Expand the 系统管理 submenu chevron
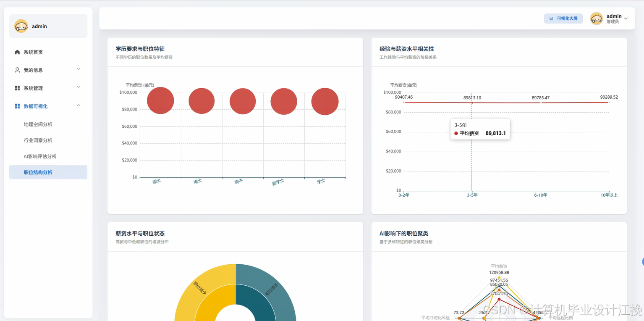This screenshot has height=321, width=644. tap(79, 87)
